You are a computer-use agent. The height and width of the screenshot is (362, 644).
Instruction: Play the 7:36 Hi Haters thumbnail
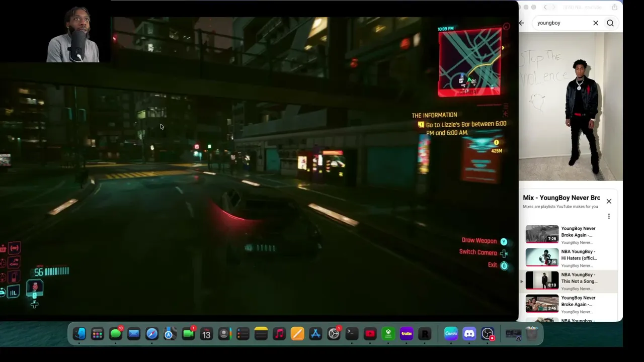pos(542,257)
